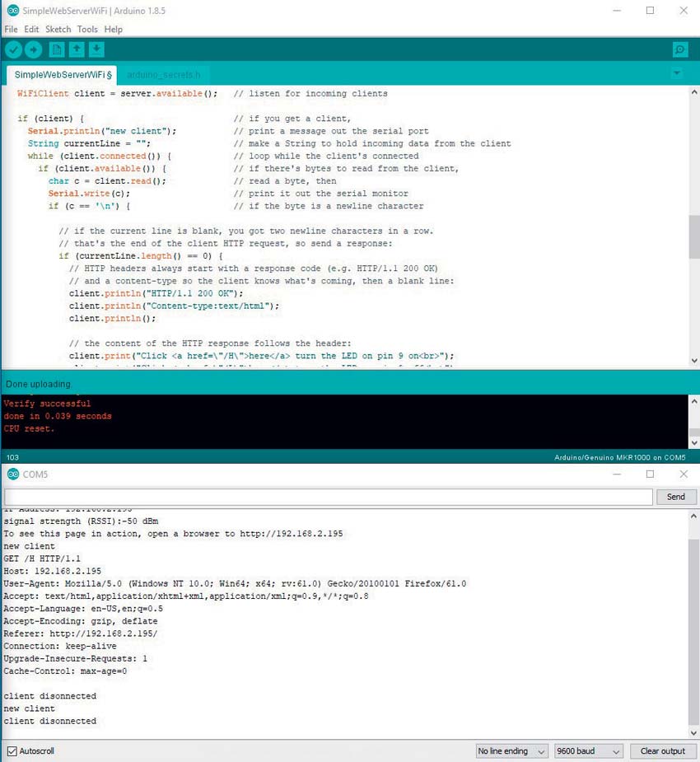This screenshot has width=700, height=762.
Task: Click the Upload arrow icon
Action: pos(33,49)
